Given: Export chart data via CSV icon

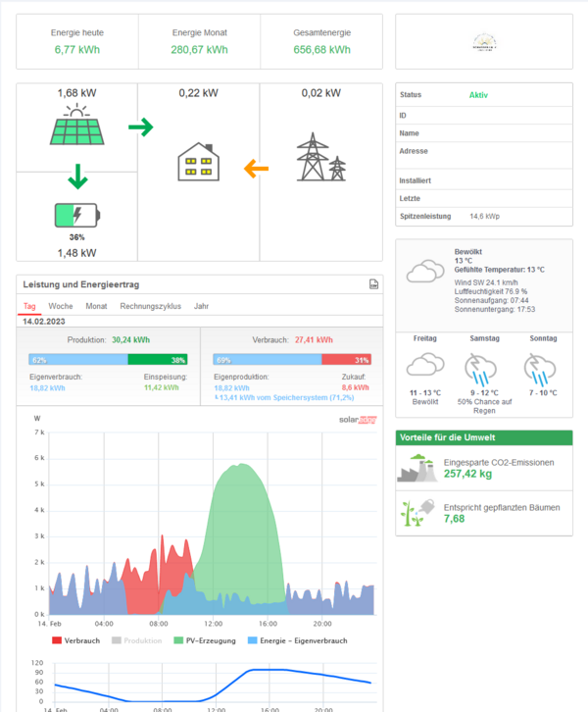Looking at the screenshot, I should click(x=373, y=284).
